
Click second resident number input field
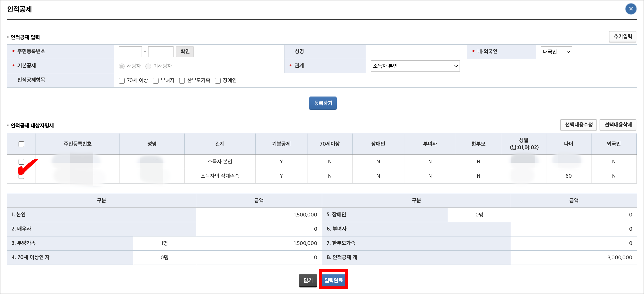click(161, 52)
